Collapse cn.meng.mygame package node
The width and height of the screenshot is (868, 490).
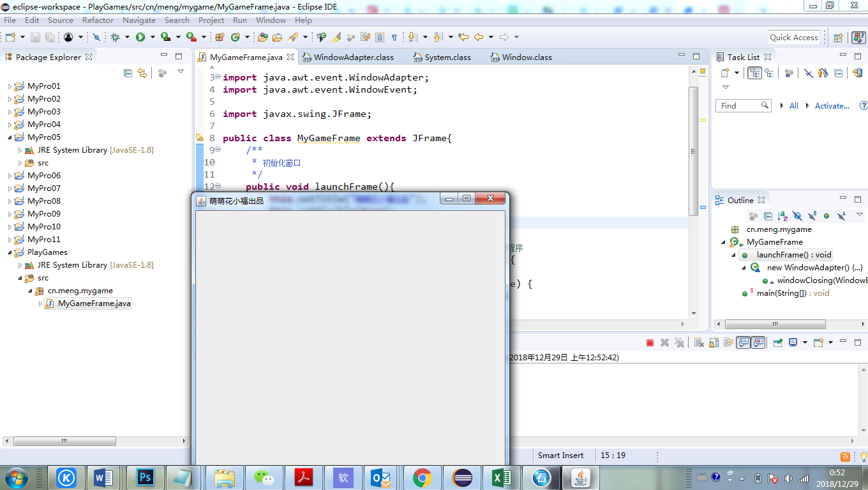tap(30, 291)
